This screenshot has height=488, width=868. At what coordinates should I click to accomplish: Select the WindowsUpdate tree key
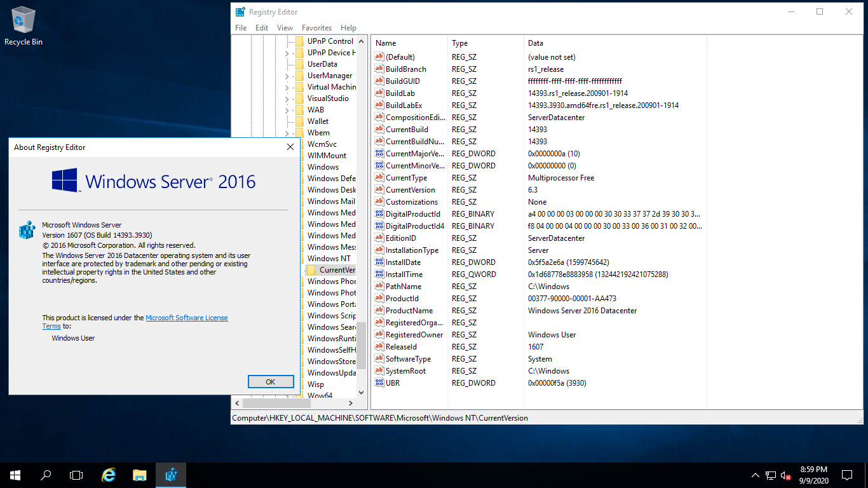[x=332, y=373]
